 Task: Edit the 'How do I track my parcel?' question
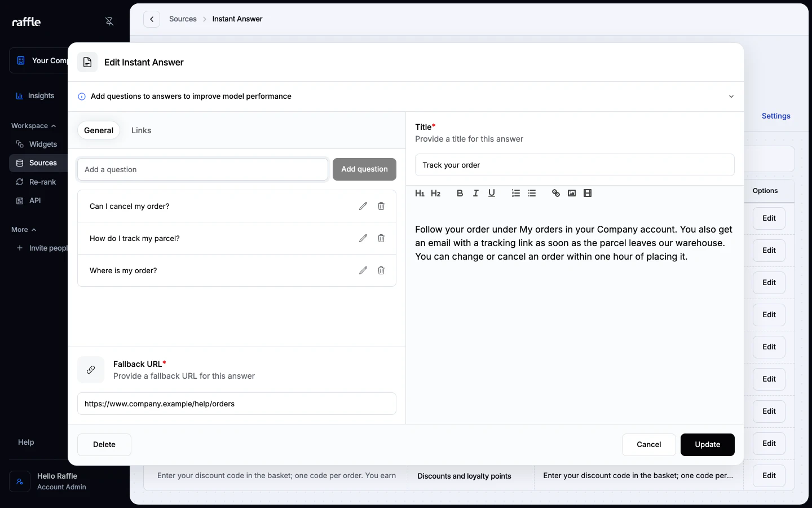(363, 238)
